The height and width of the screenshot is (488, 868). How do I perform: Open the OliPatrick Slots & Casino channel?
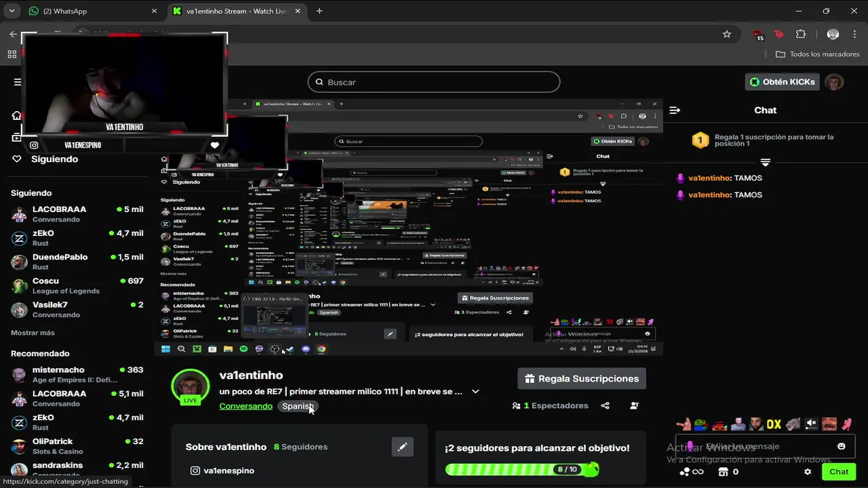coord(77,446)
